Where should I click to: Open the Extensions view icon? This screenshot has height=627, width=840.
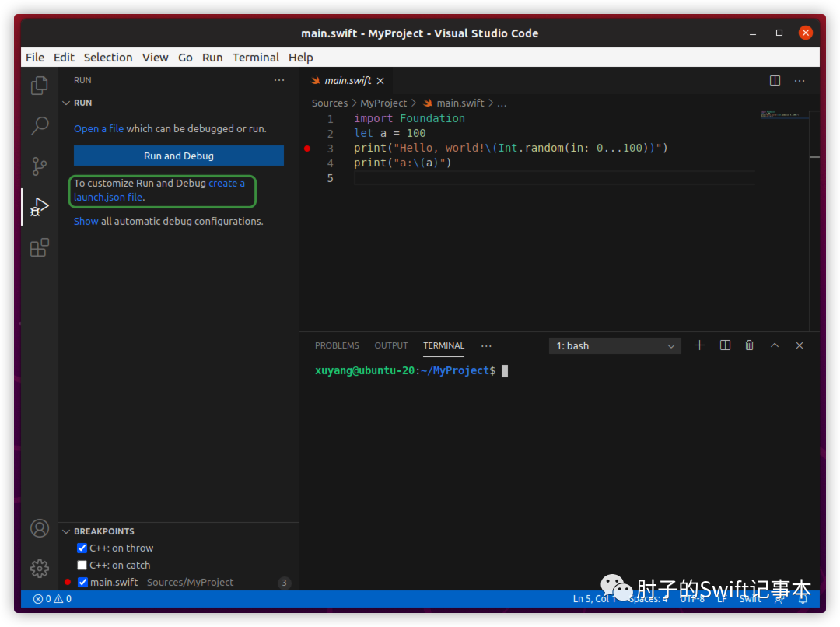pyautogui.click(x=39, y=248)
